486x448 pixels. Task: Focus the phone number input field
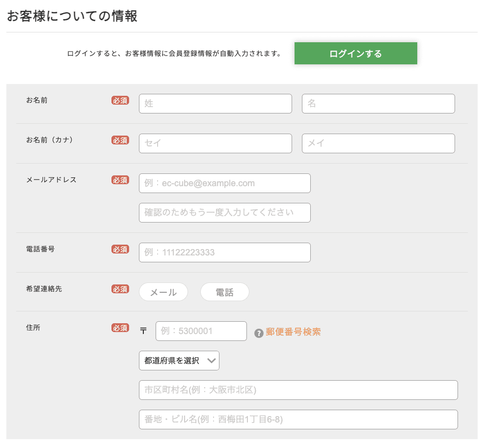click(224, 252)
